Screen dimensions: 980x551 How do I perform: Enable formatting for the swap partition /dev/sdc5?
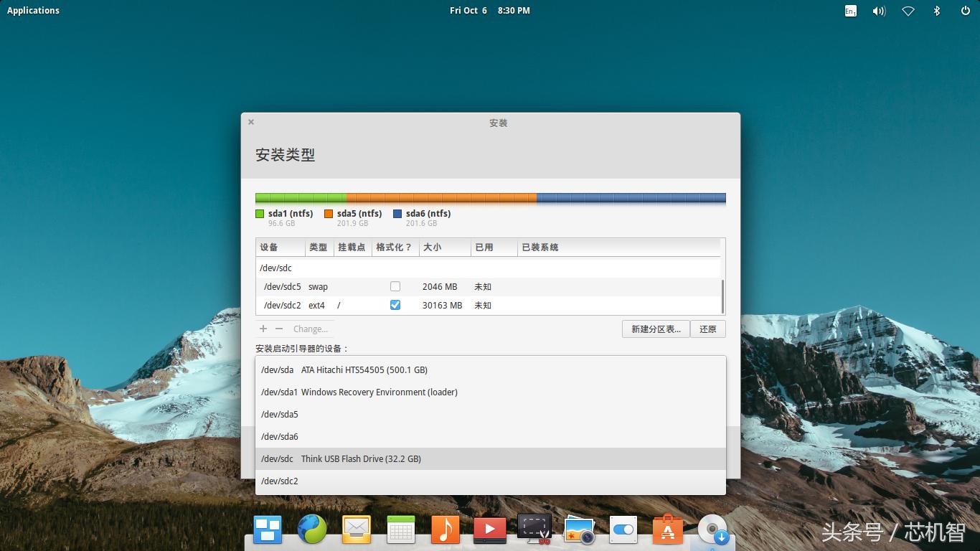[x=395, y=286]
